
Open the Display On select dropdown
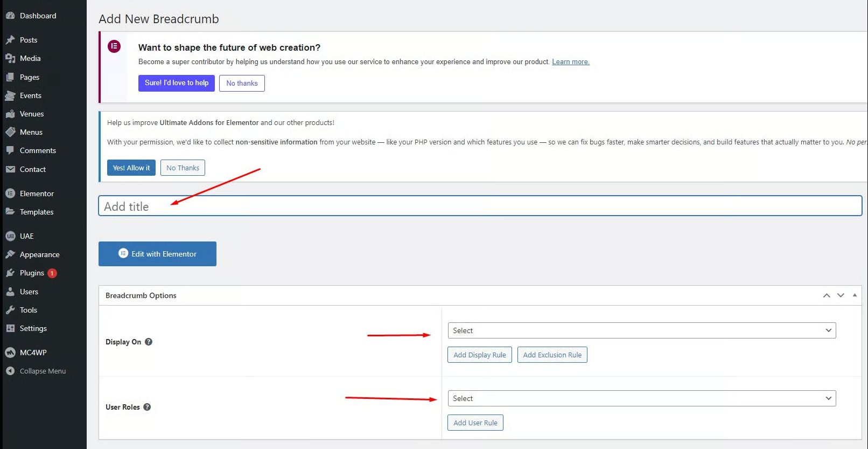641,330
